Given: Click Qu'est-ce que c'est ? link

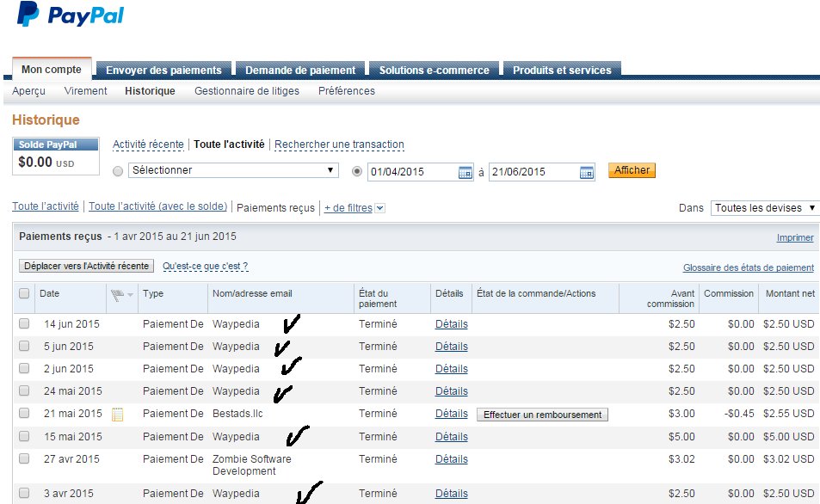Looking at the screenshot, I should 206,266.
